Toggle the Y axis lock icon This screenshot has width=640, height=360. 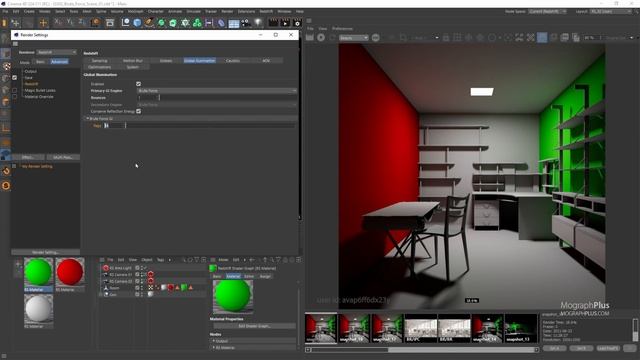coord(70,22)
